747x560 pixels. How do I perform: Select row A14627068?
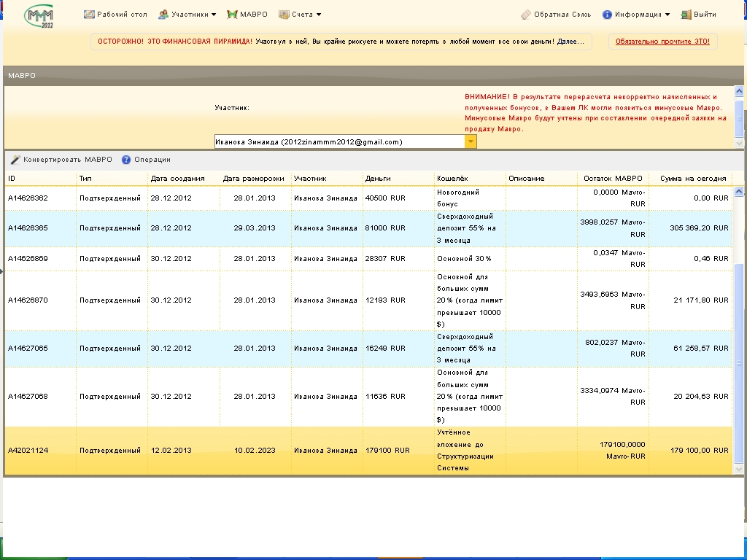pos(368,396)
